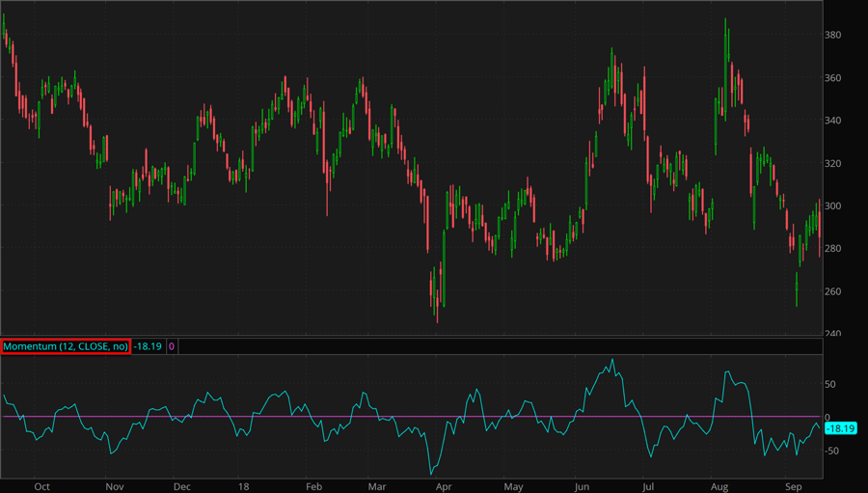The image size is (868, 493).
Task: Click the 50 level on momentum axis
Action: point(830,384)
